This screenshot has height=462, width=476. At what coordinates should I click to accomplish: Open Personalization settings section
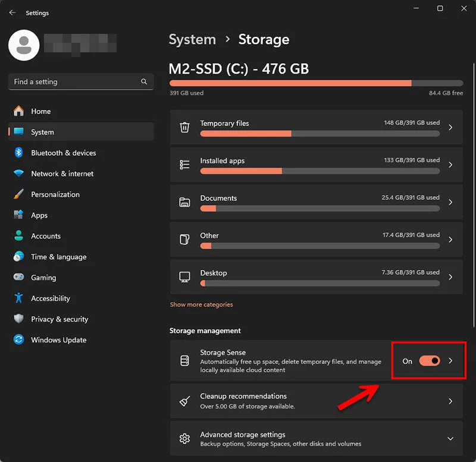(81, 194)
